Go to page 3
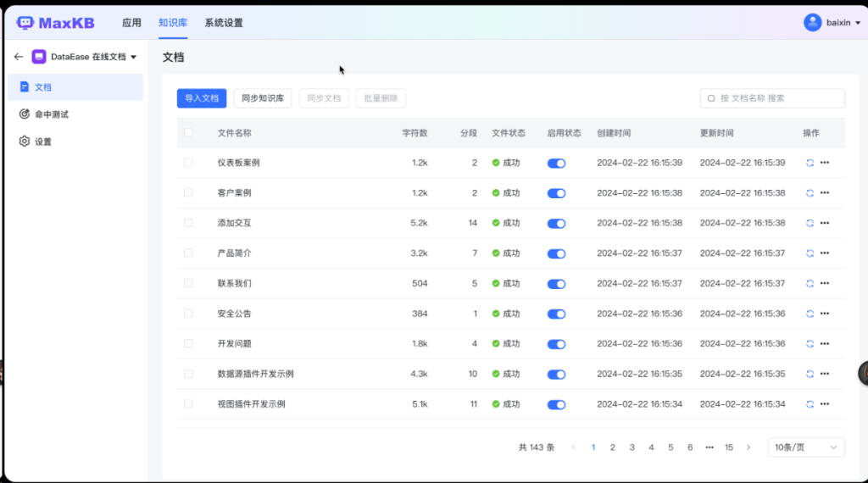The height and width of the screenshot is (483, 868). (x=632, y=447)
